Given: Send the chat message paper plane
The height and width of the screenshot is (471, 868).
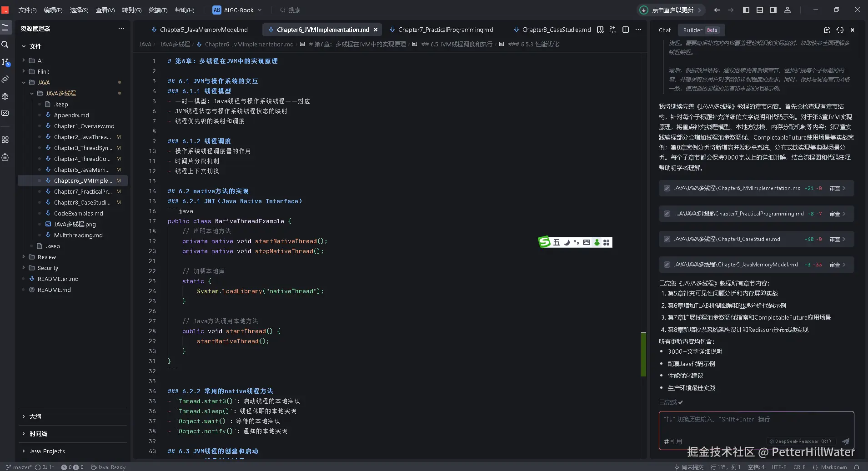Looking at the screenshot, I should [x=846, y=441].
